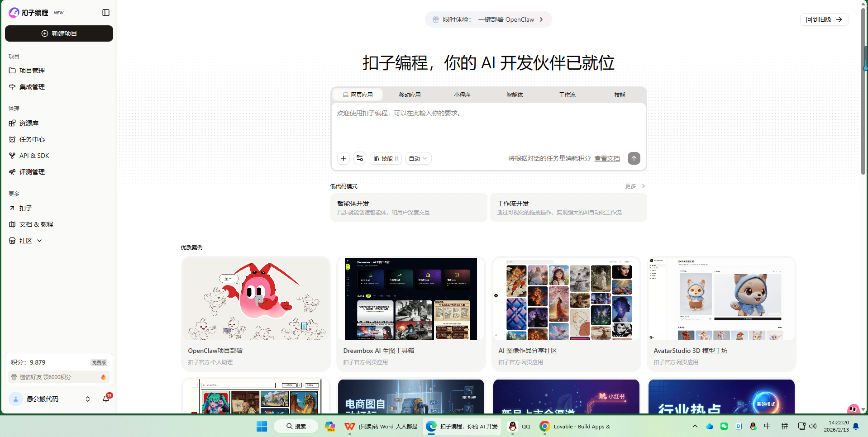The height and width of the screenshot is (437, 868).
Task: Collapse the left sidebar panel
Action: click(x=105, y=12)
